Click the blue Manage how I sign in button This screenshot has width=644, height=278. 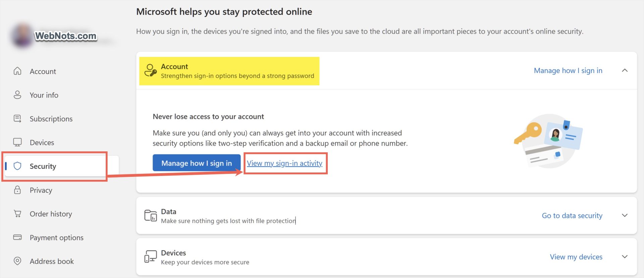coord(197,163)
